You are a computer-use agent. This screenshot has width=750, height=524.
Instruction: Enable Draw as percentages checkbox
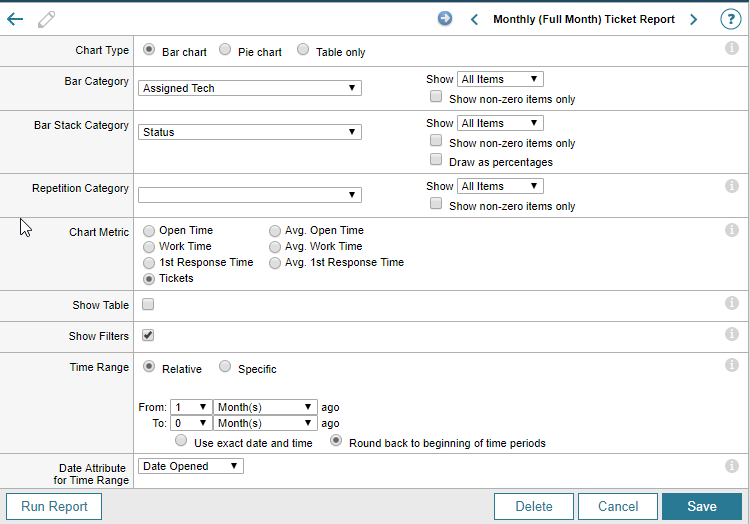pyautogui.click(x=436, y=159)
